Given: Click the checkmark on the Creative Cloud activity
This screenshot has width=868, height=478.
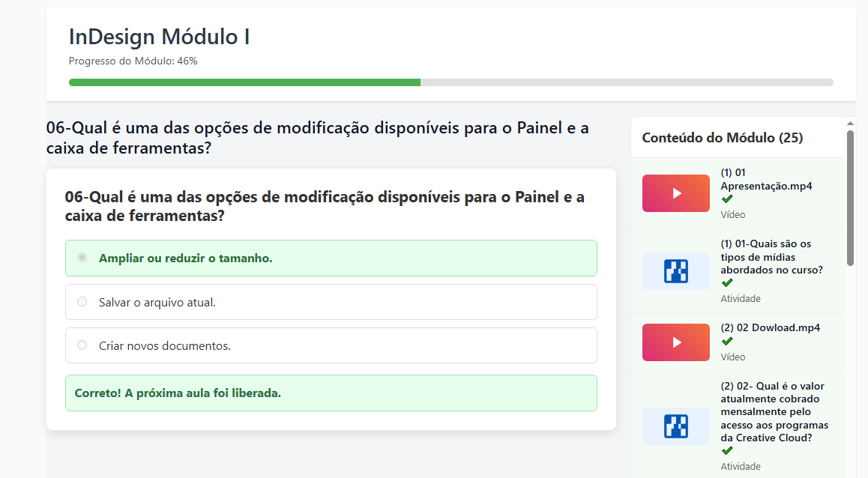Looking at the screenshot, I should pos(726,450).
